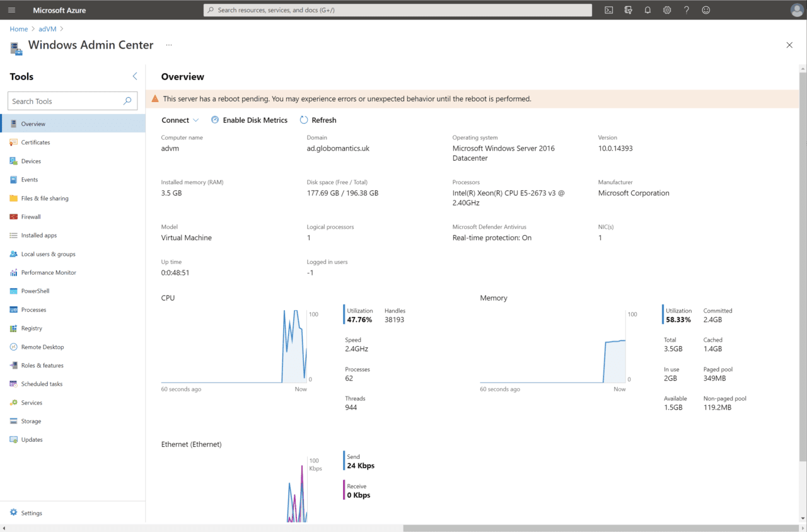This screenshot has width=807, height=532.
Task: Click the Performance Monitor icon
Action: tap(14, 273)
